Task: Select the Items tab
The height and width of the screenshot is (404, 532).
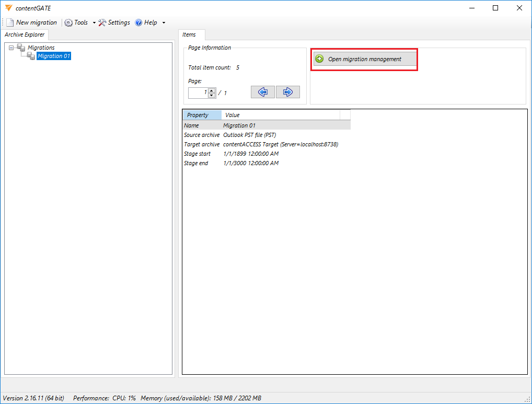Action: click(x=189, y=34)
